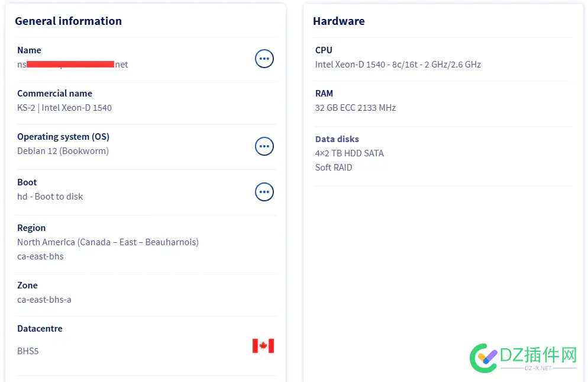Open the Operating system actions menu
Viewport: 588px width, 382px height.
[x=264, y=146]
